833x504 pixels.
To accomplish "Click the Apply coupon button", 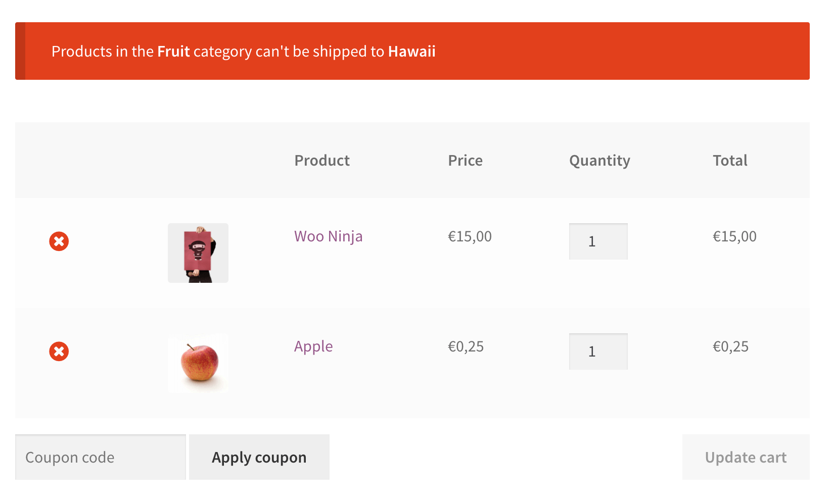I will [259, 457].
